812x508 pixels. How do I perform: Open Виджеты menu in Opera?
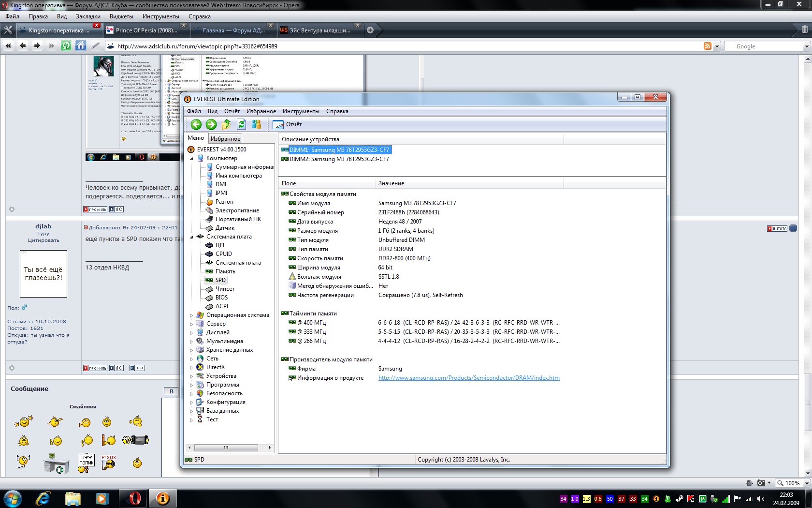pos(121,16)
